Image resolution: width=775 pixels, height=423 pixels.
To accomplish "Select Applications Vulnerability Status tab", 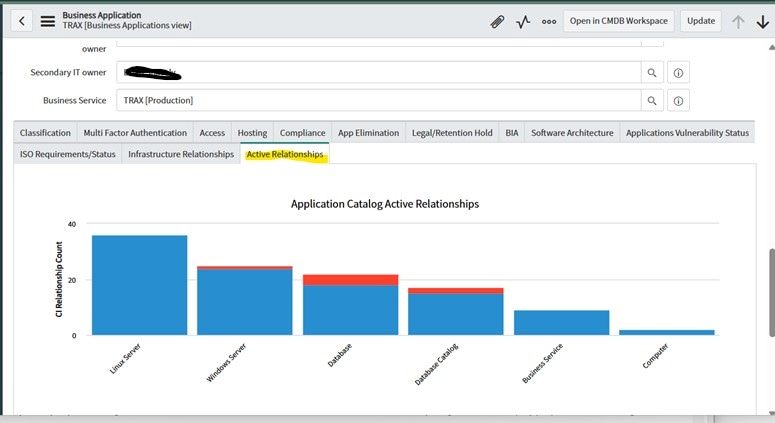I will coord(687,132).
